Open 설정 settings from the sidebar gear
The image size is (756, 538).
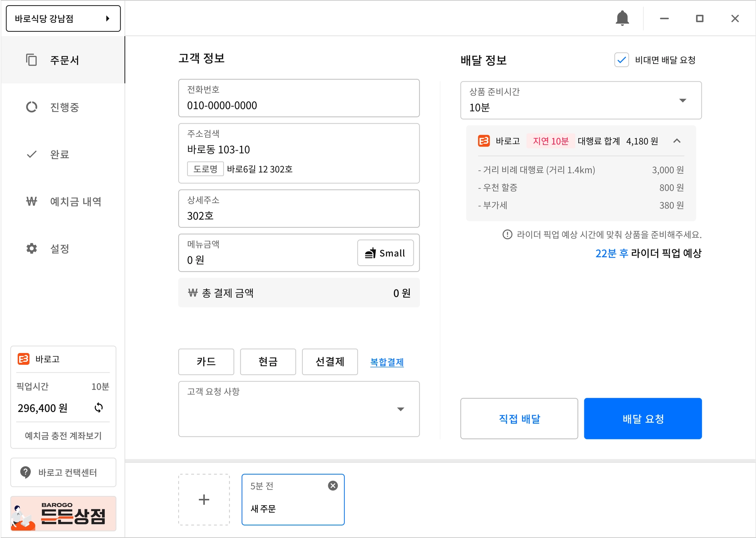(32, 249)
